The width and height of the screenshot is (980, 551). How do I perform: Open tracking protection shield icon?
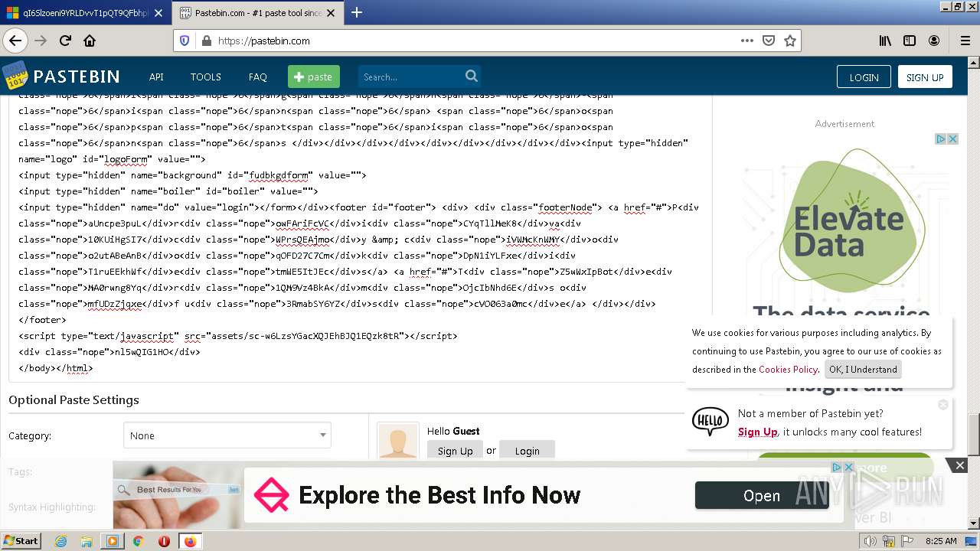[x=185, y=41]
